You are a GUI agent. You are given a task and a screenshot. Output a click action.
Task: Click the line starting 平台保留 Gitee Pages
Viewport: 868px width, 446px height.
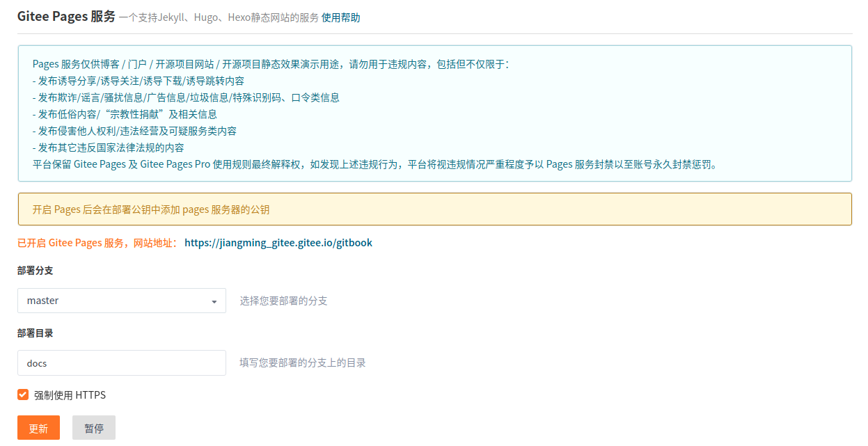tap(374, 164)
